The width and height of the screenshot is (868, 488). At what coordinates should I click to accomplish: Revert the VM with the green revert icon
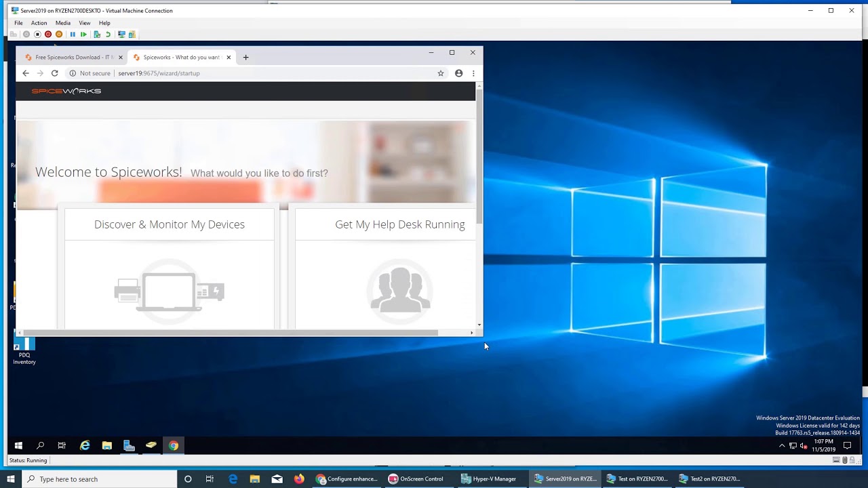pyautogui.click(x=108, y=35)
